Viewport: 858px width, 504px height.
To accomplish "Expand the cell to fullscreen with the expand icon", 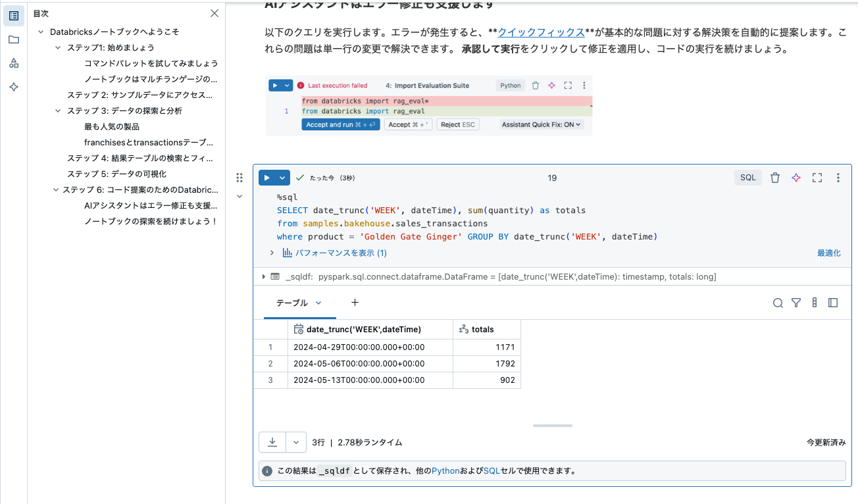I will pos(817,177).
